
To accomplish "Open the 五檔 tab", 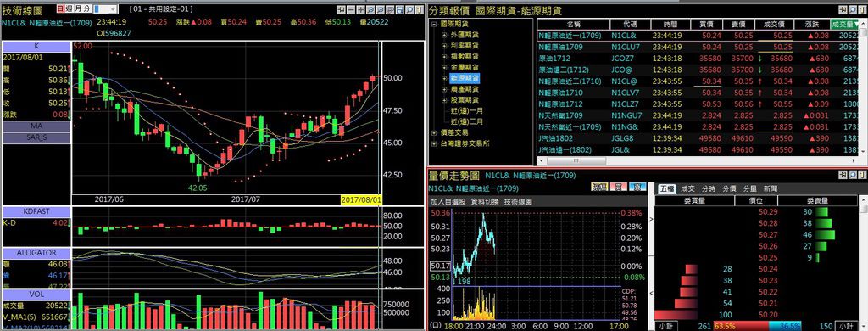I will tap(666, 188).
